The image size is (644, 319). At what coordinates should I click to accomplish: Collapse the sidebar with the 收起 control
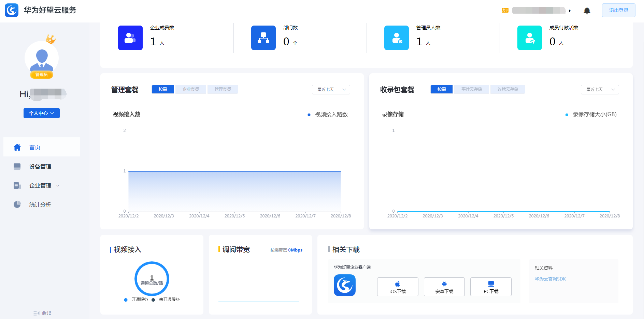click(42, 313)
